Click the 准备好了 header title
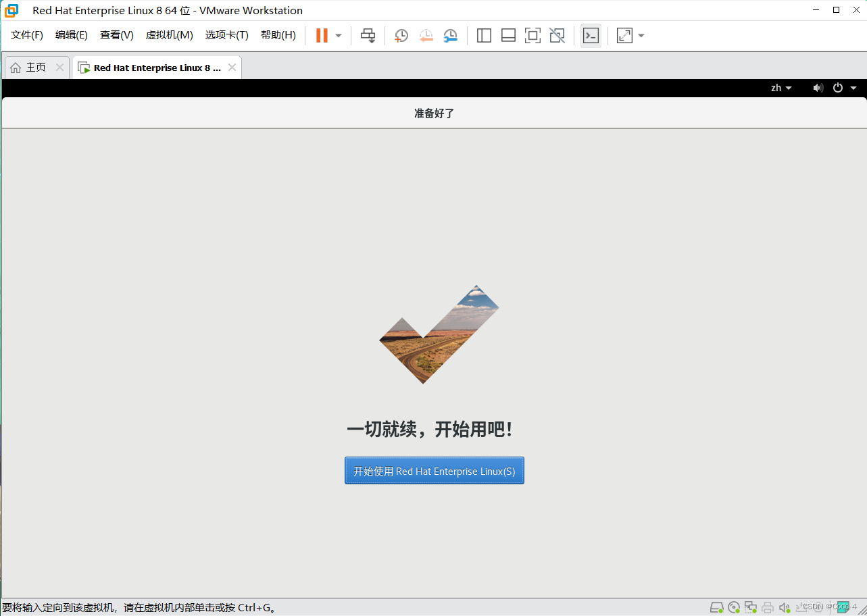Screen dimensions: 867x616 tap(435, 113)
